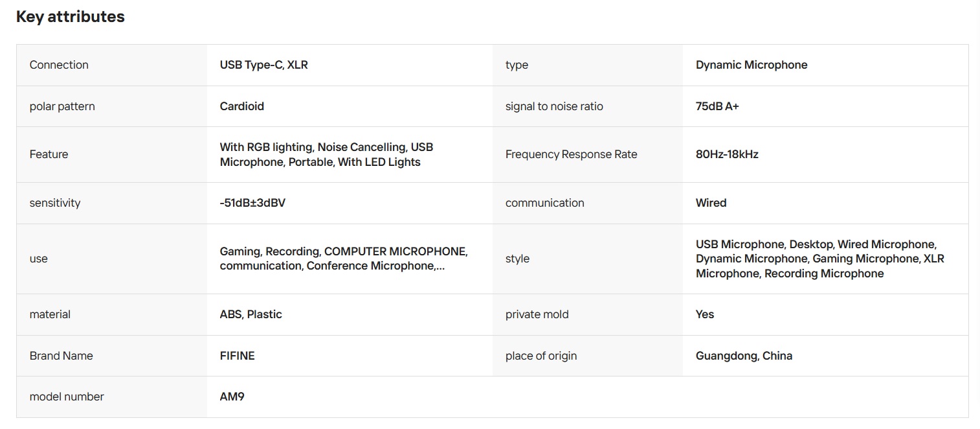Select the FIFINE brand name value
This screenshot has height=429, width=980.
(x=238, y=356)
